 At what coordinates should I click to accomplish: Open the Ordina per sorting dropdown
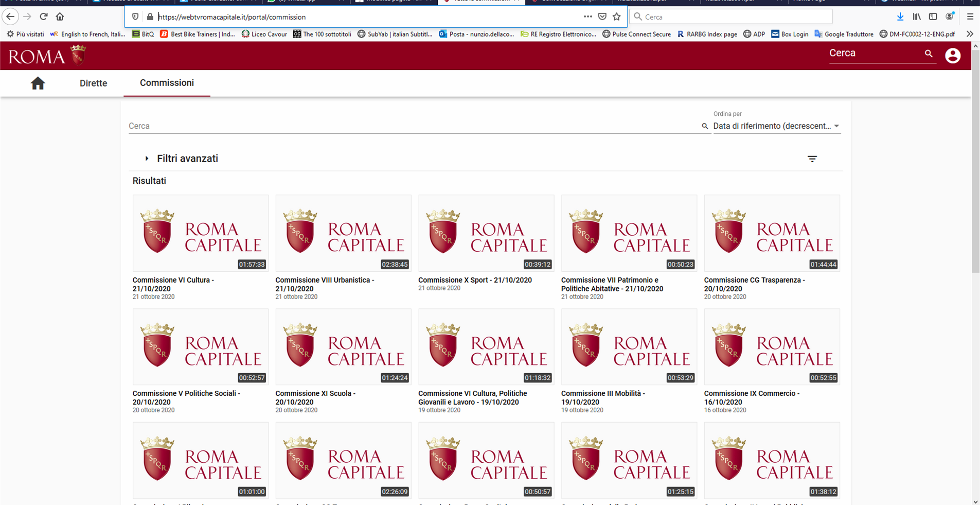click(x=777, y=126)
